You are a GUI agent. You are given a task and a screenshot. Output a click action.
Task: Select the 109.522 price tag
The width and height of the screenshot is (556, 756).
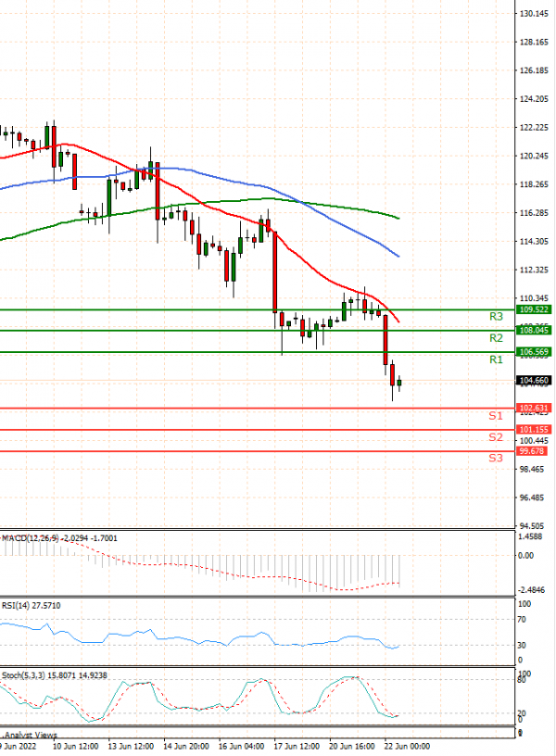click(x=534, y=309)
